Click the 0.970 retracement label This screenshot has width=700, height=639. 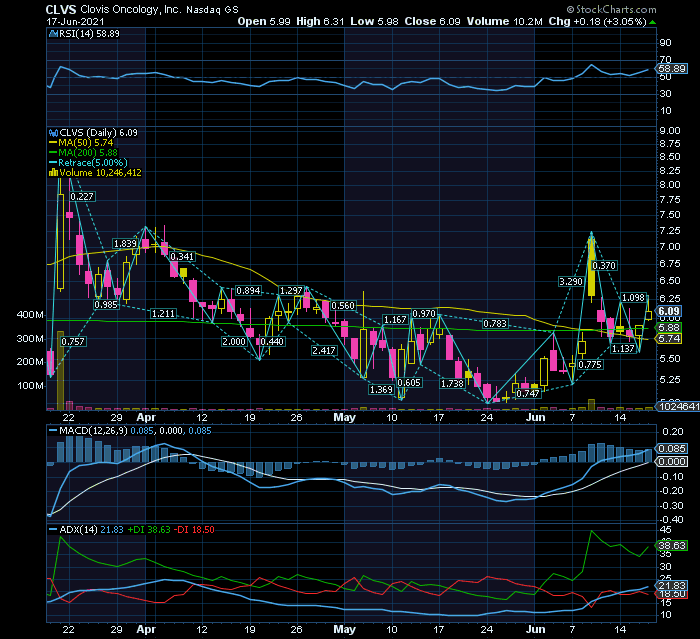coord(424,314)
